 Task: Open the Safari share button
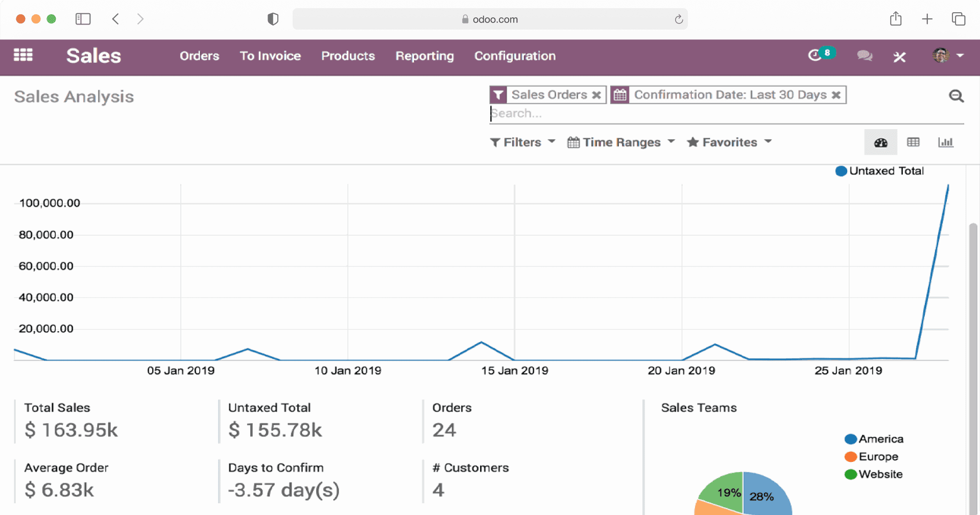point(895,19)
